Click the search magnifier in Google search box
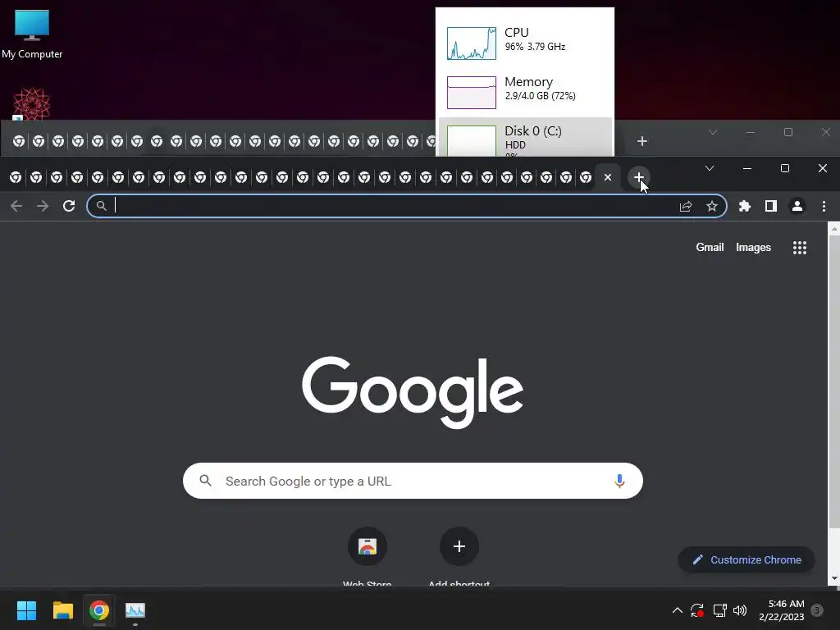The height and width of the screenshot is (630, 840). (205, 481)
